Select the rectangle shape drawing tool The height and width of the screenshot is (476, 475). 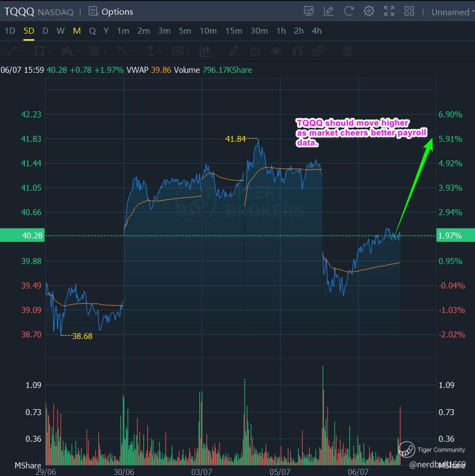click(39, 51)
